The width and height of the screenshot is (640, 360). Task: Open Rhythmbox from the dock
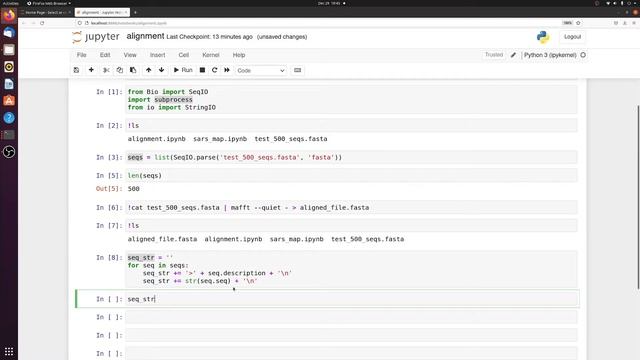9,67
